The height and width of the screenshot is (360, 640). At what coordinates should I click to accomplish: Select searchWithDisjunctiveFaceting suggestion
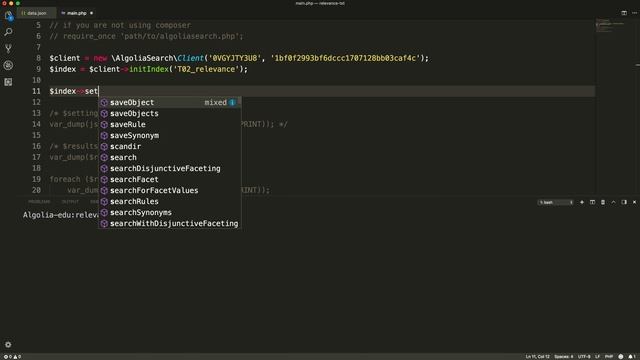(x=169, y=224)
